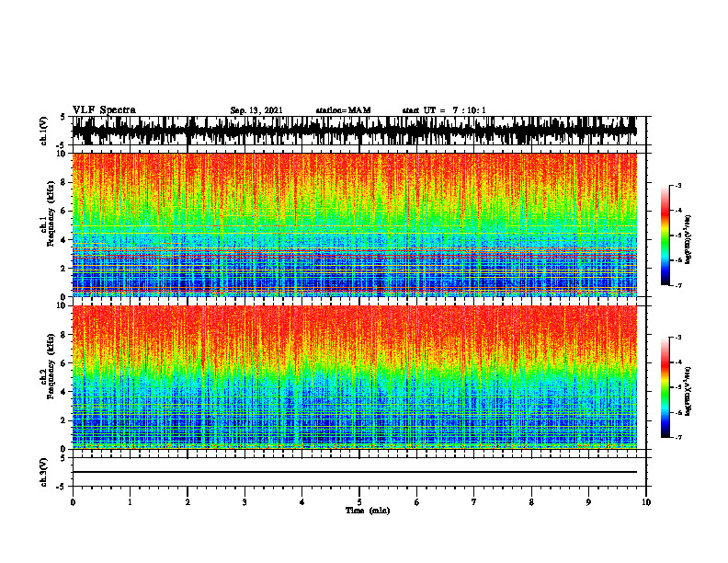Click inside the ch.1 spectrogram panel

(354, 224)
